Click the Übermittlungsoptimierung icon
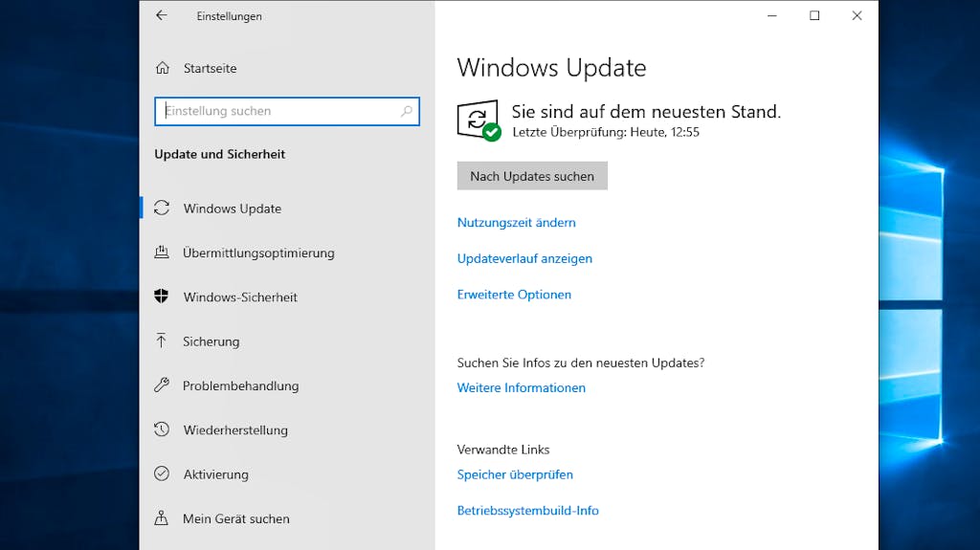This screenshot has height=550, width=980. tap(162, 253)
